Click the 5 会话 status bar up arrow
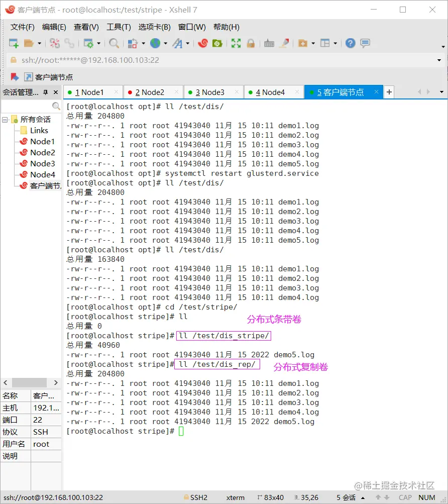Viewport: 448px width, 504px height. click(x=363, y=498)
